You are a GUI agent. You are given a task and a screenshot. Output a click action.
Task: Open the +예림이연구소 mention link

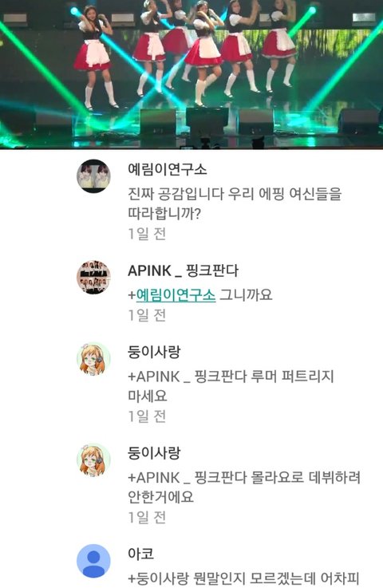pyautogui.click(x=172, y=295)
